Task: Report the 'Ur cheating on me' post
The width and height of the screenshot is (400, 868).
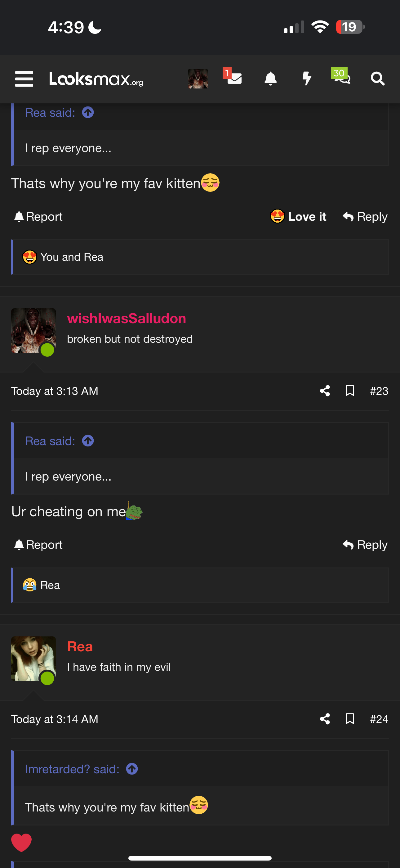Action: (38, 545)
